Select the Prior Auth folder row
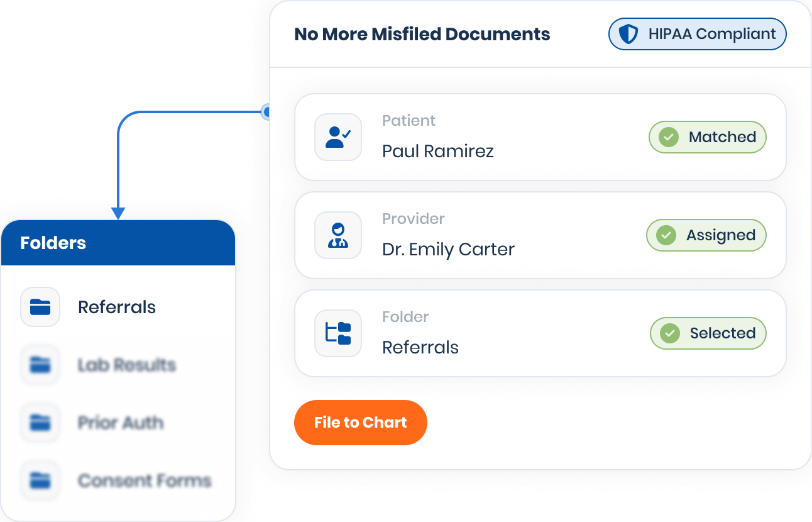Image resolution: width=812 pixels, height=522 pixels. tap(118, 423)
